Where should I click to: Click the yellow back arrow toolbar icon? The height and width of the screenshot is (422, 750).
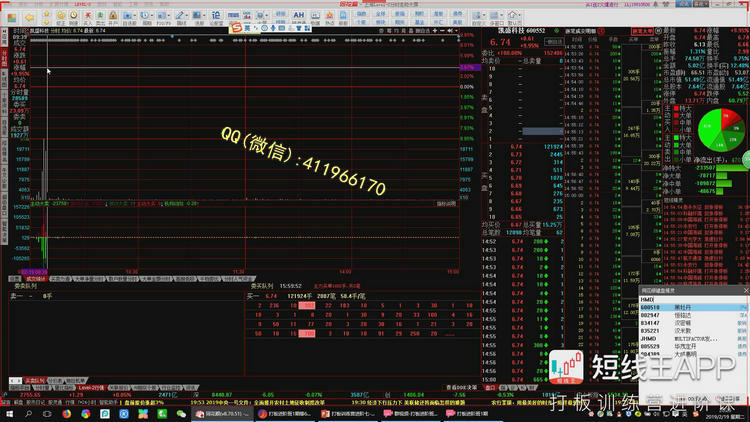coord(30,18)
